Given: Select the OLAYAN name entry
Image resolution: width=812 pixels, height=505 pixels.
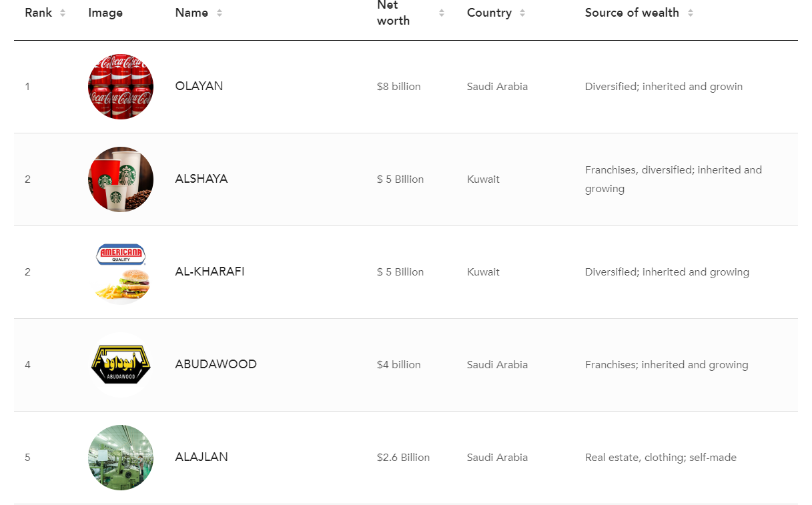Looking at the screenshot, I should (x=199, y=86).
